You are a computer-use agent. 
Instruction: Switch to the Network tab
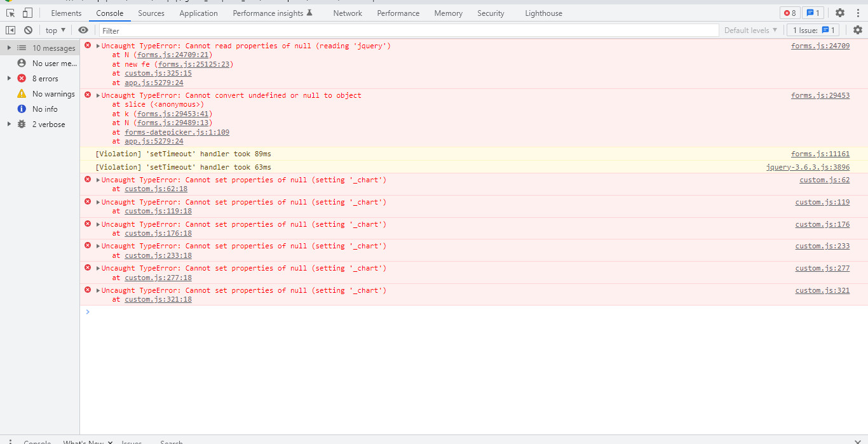pos(347,13)
